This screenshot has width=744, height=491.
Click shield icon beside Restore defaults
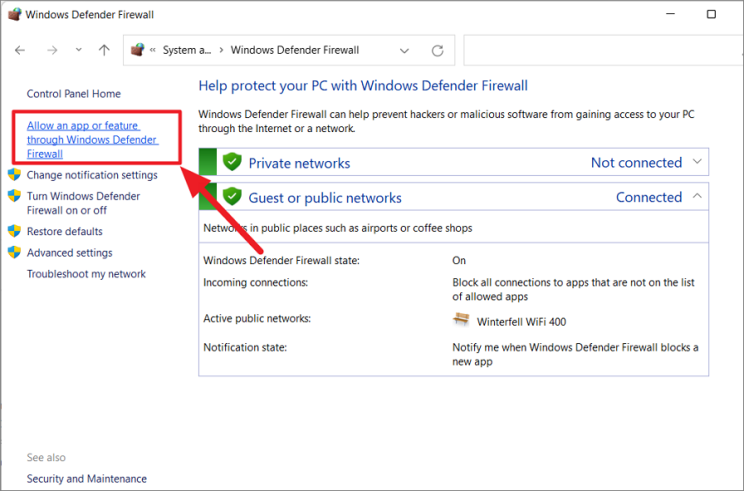(x=15, y=231)
